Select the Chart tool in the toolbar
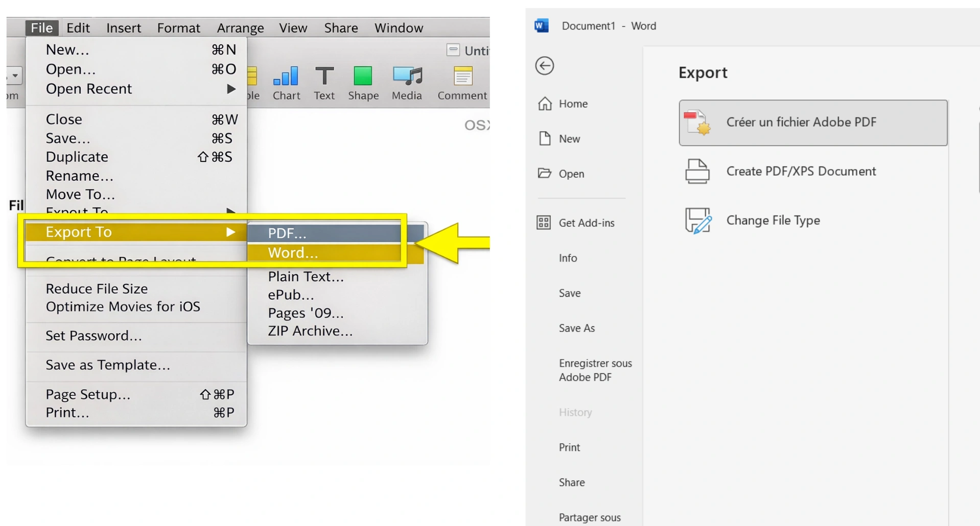This screenshot has width=980, height=526. pyautogui.click(x=286, y=83)
